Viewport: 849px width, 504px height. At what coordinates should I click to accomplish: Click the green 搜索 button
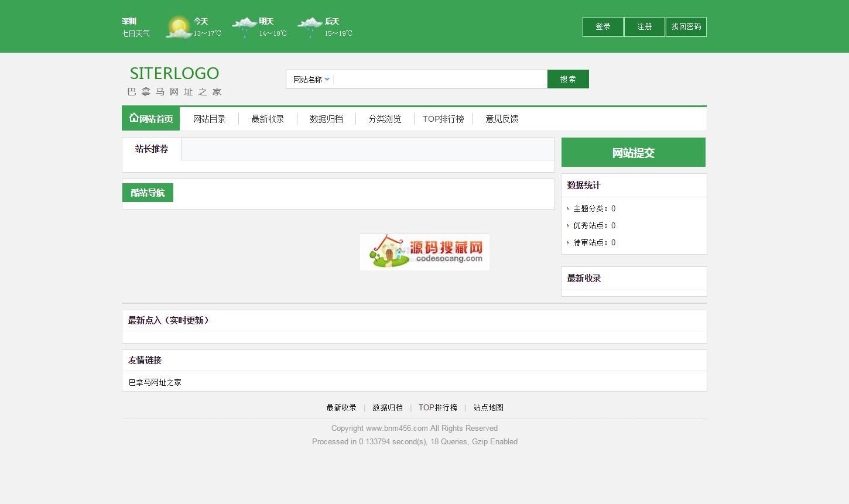(568, 79)
